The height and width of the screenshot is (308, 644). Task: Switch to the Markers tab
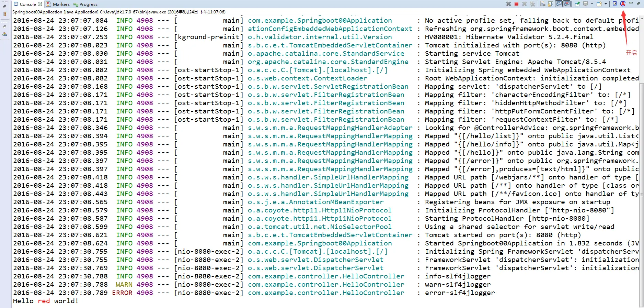point(58,4)
